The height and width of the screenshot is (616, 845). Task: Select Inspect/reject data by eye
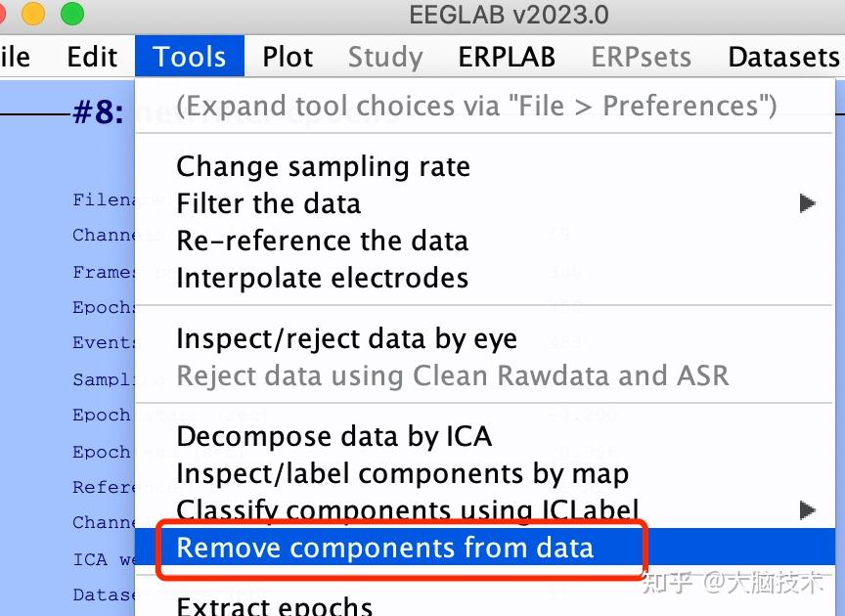346,338
